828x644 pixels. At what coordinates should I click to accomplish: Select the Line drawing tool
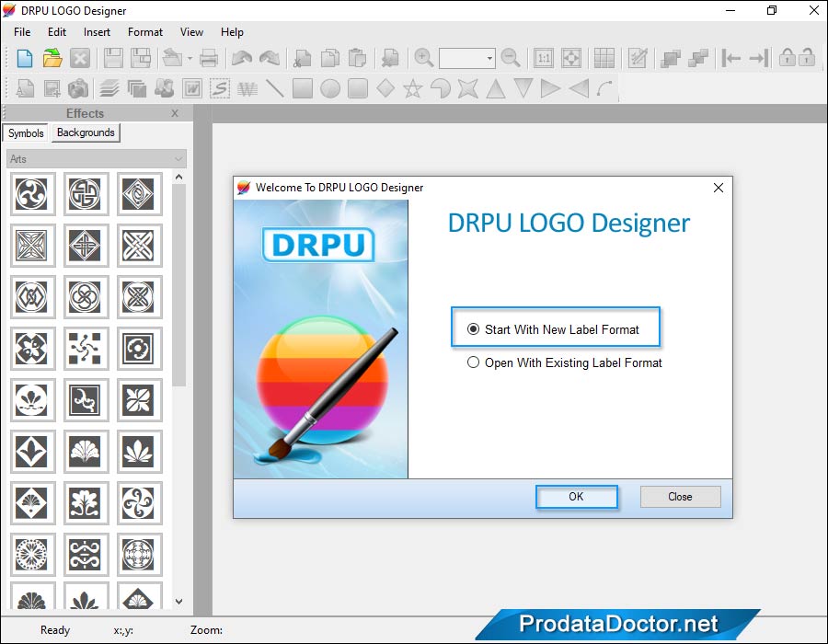click(x=274, y=88)
